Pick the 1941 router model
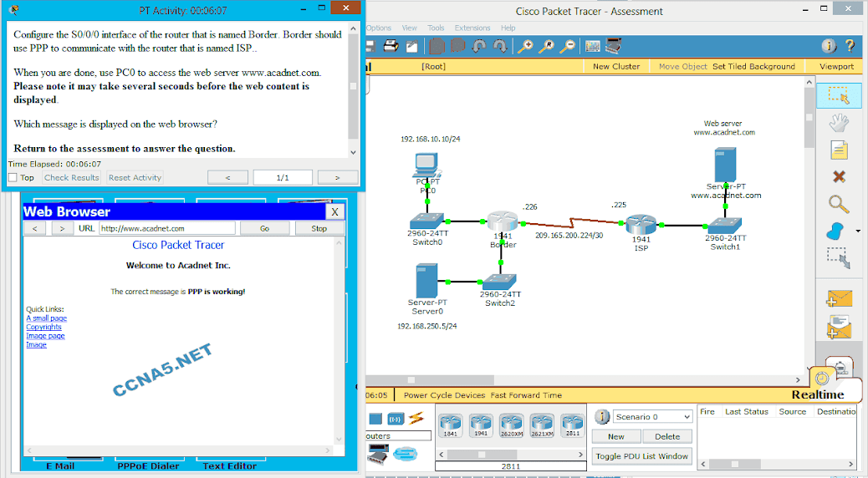Screen dimensions: 868x478 point(481,426)
